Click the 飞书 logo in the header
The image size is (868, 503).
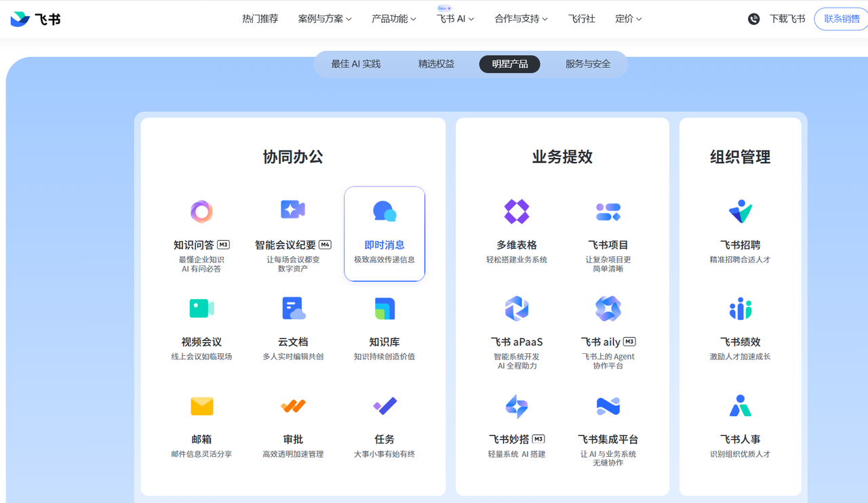tap(35, 19)
